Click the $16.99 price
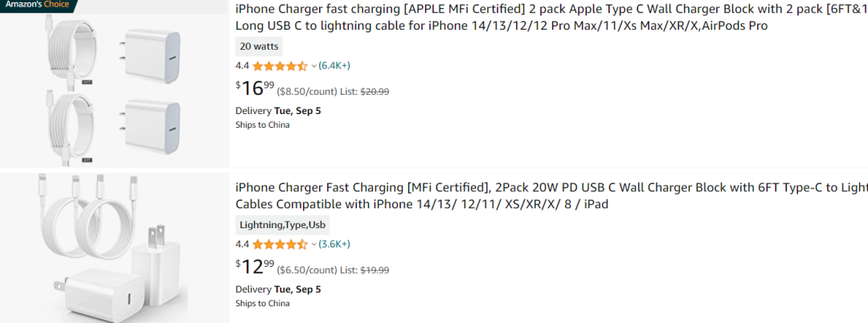Image resolution: width=868 pixels, height=323 pixels. tap(255, 88)
